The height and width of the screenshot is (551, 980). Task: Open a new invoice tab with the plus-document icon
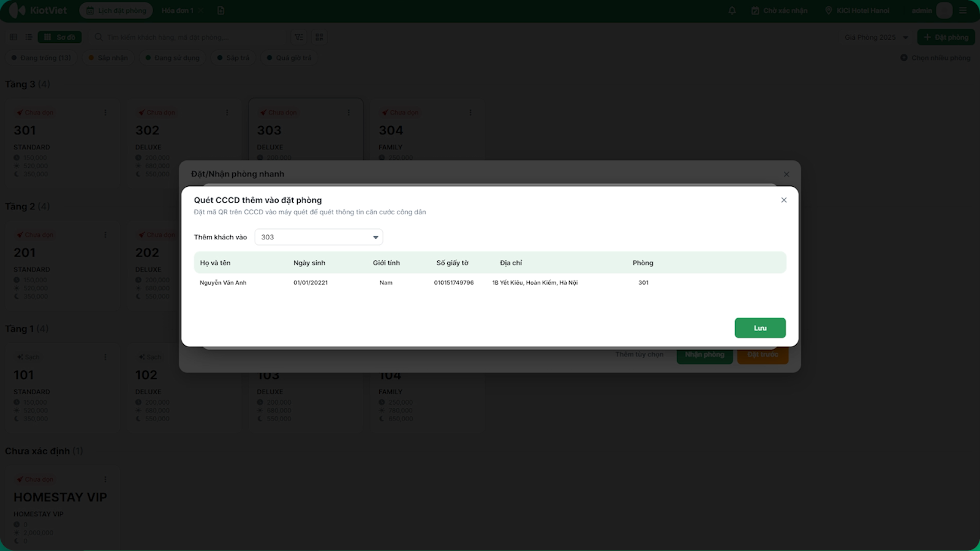tap(221, 10)
